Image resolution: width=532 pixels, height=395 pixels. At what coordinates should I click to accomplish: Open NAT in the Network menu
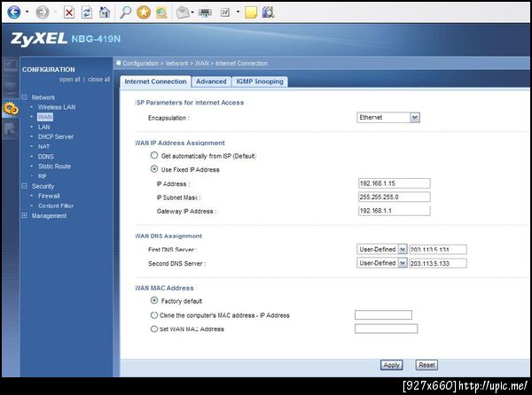tap(43, 147)
